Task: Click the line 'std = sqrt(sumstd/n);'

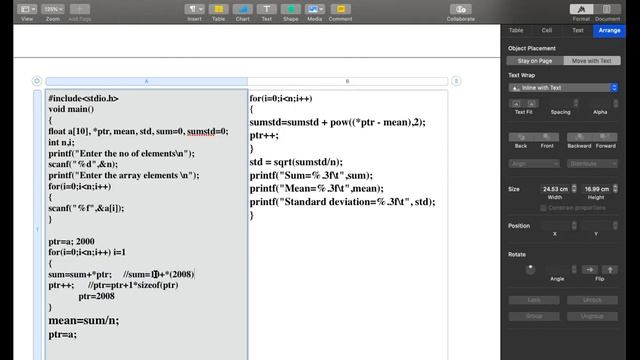Action: click(296, 162)
